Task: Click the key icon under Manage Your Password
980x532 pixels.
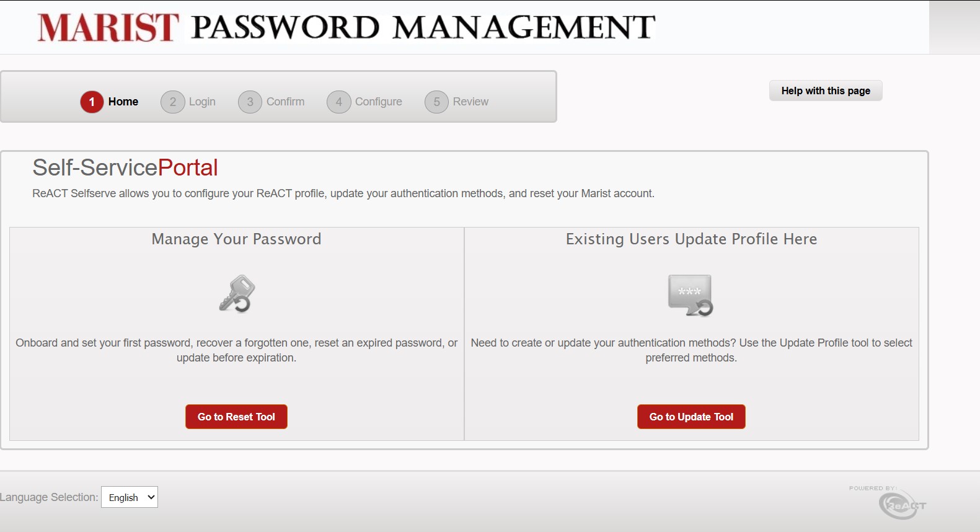Action: point(237,294)
